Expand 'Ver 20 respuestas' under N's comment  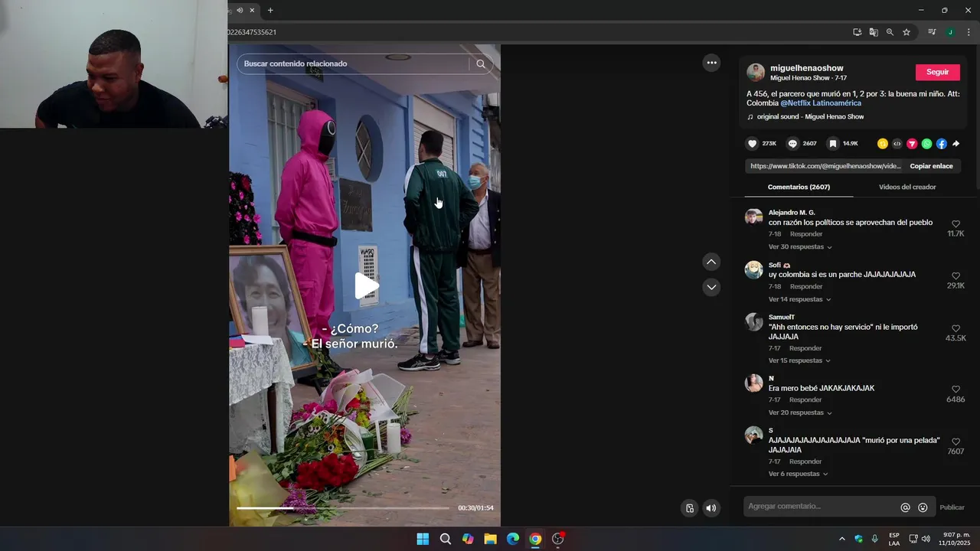800,412
